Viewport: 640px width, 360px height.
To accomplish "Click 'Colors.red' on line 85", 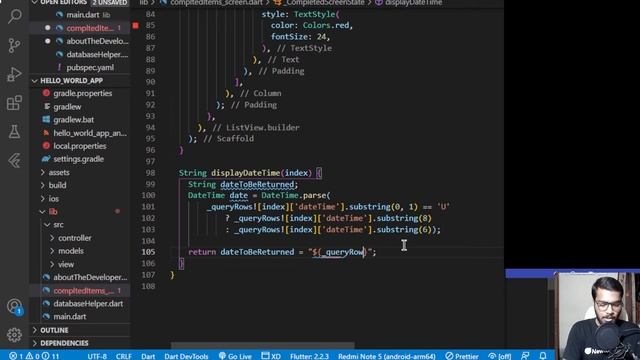I will (x=326, y=25).
